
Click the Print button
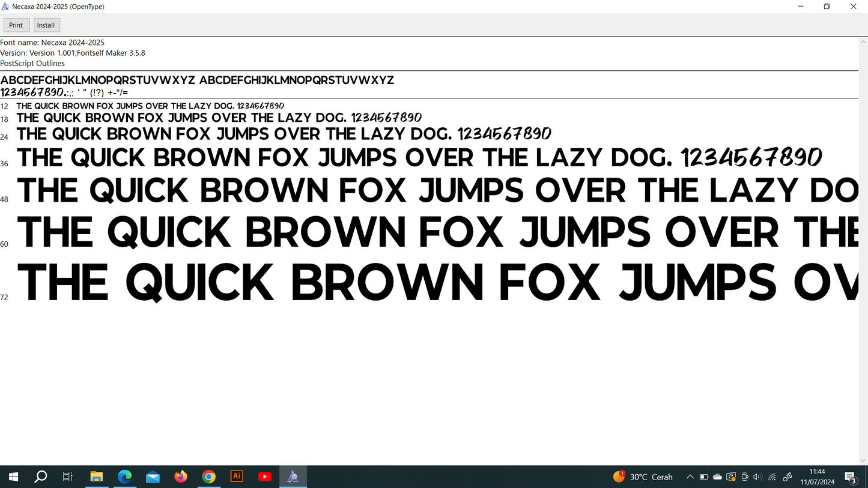pyautogui.click(x=16, y=25)
